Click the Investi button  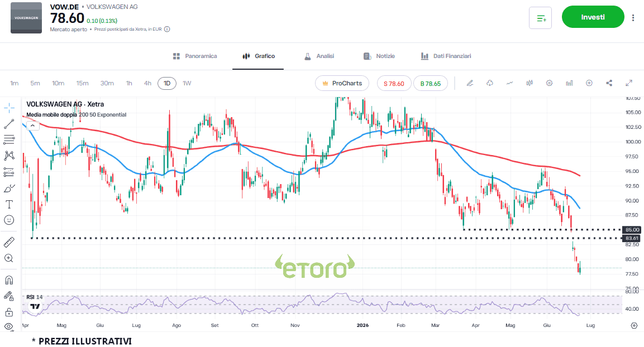(593, 17)
